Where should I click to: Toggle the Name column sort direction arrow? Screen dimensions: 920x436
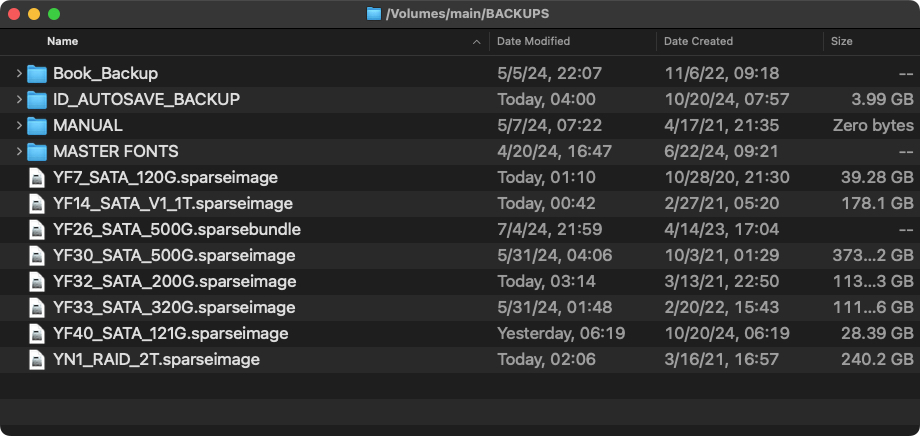[x=476, y=42]
